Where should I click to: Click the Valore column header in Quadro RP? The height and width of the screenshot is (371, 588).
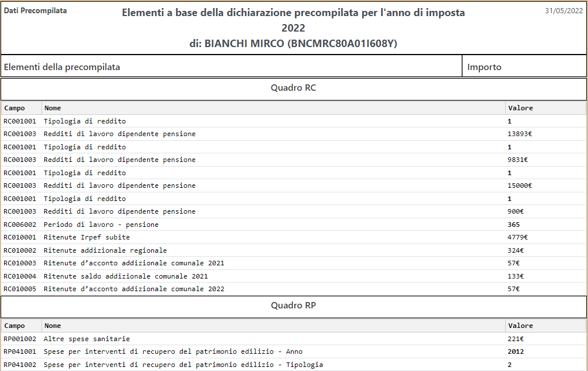pyautogui.click(x=520, y=326)
